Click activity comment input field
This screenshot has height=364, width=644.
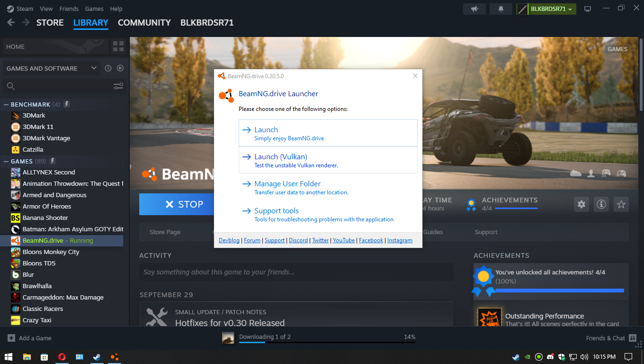[296, 272]
